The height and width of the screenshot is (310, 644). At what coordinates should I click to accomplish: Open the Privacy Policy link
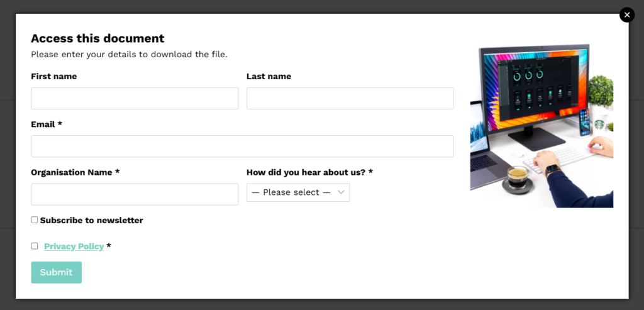point(74,246)
